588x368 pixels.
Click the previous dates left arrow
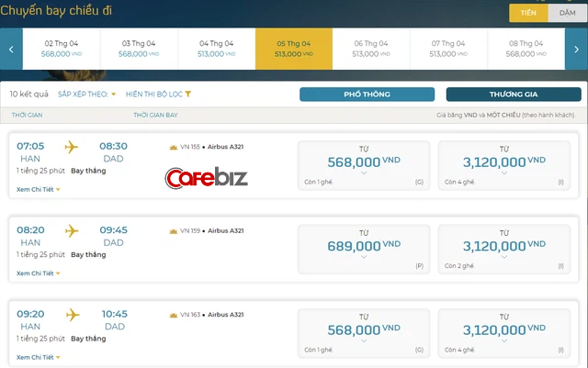(11, 49)
